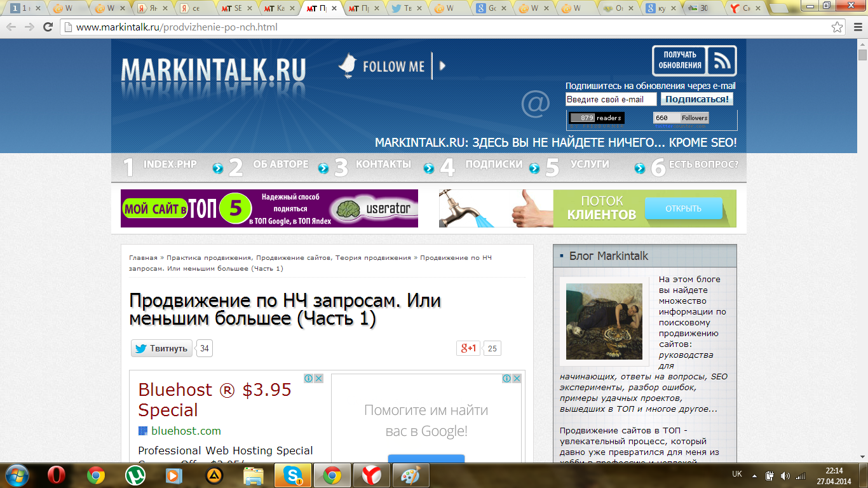Click the userator 'Мой сайт в ТОП 5' banner
The width and height of the screenshot is (868, 488).
[x=269, y=208]
